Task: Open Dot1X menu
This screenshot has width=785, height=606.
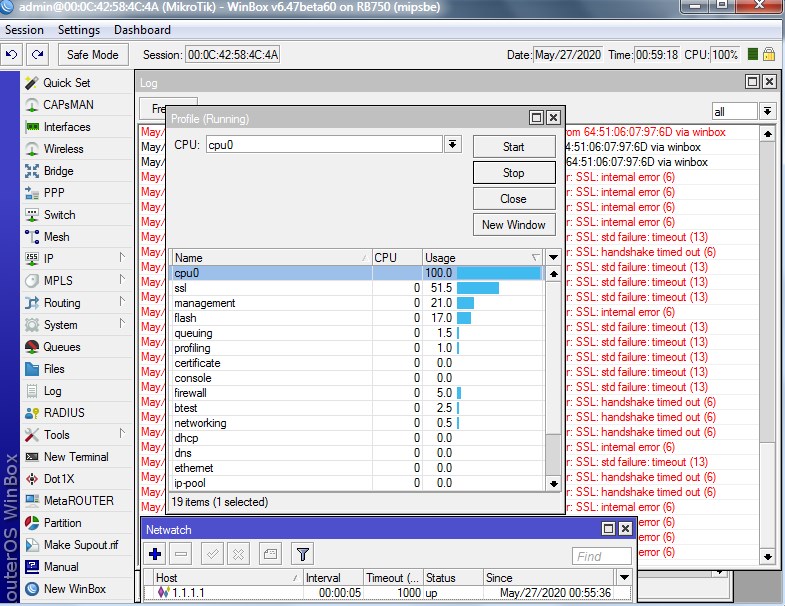Action: pyautogui.click(x=59, y=479)
